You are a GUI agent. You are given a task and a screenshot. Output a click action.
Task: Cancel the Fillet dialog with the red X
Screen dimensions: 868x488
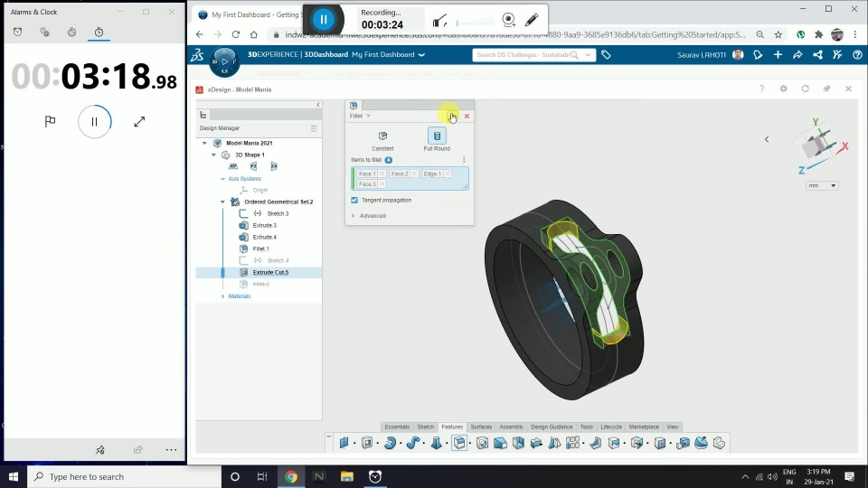click(467, 117)
